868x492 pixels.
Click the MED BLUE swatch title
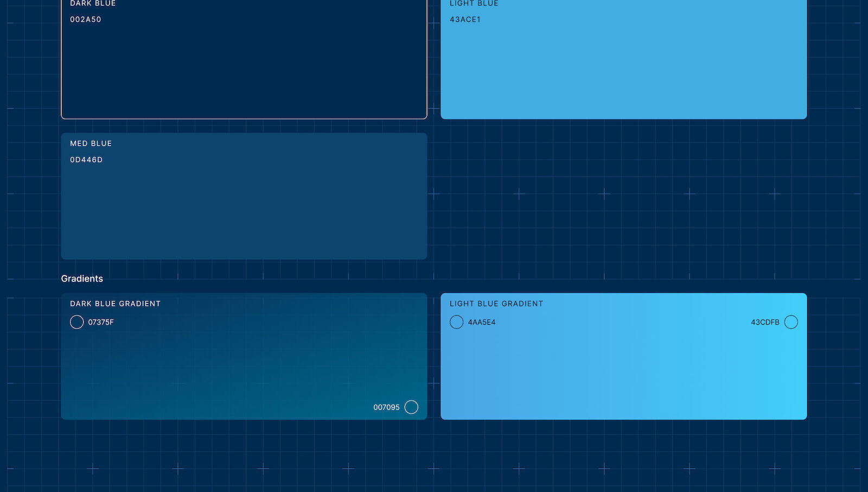coord(91,143)
